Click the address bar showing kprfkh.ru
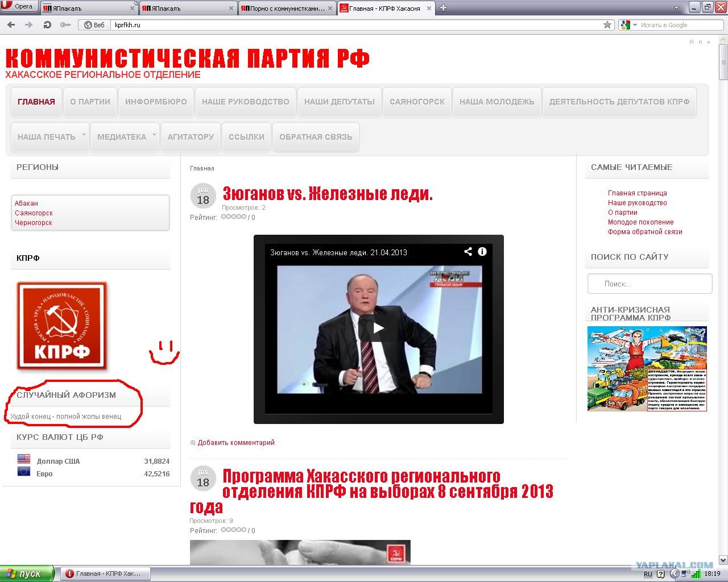 357,25
